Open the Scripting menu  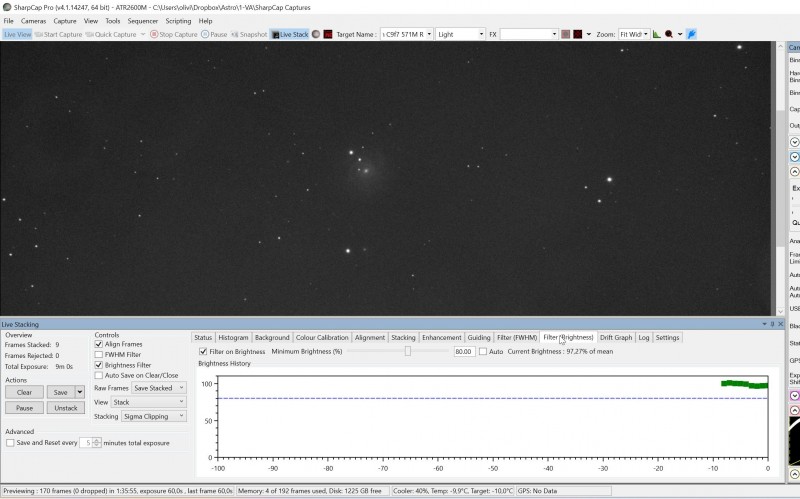tap(178, 21)
